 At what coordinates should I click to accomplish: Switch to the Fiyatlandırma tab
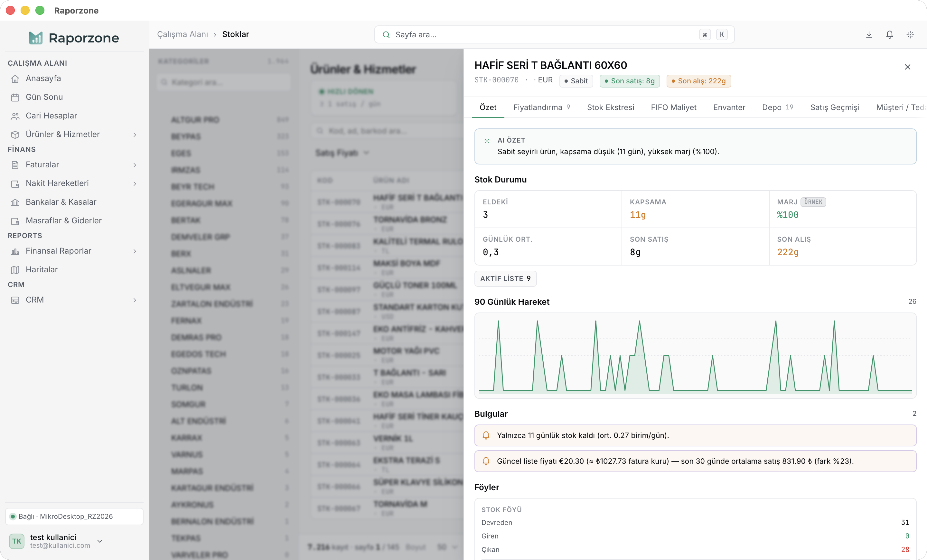point(541,107)
